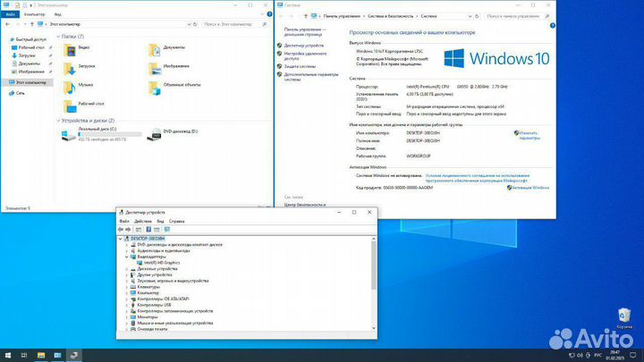Open the Корзина recycle bin on desktop
This screenshot has width=644, height=362.
[x=624, y=318]
